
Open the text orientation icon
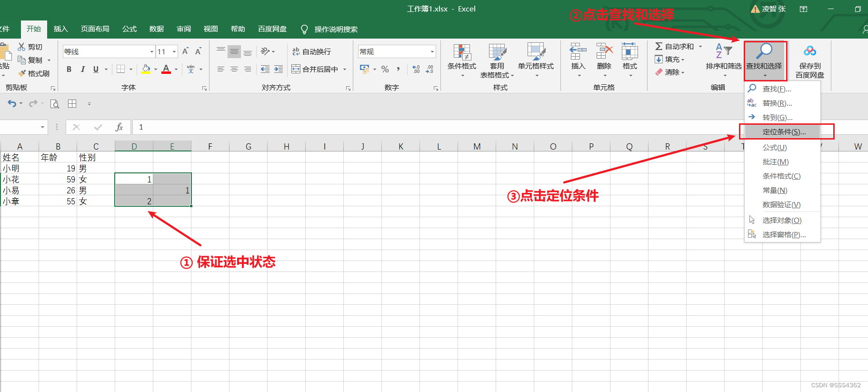(x=266, y=51)
